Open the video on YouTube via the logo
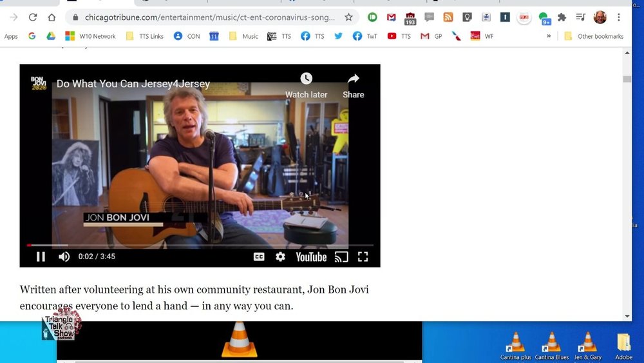The width and height of the screenshot is (644, 363). tap(311, 257)
